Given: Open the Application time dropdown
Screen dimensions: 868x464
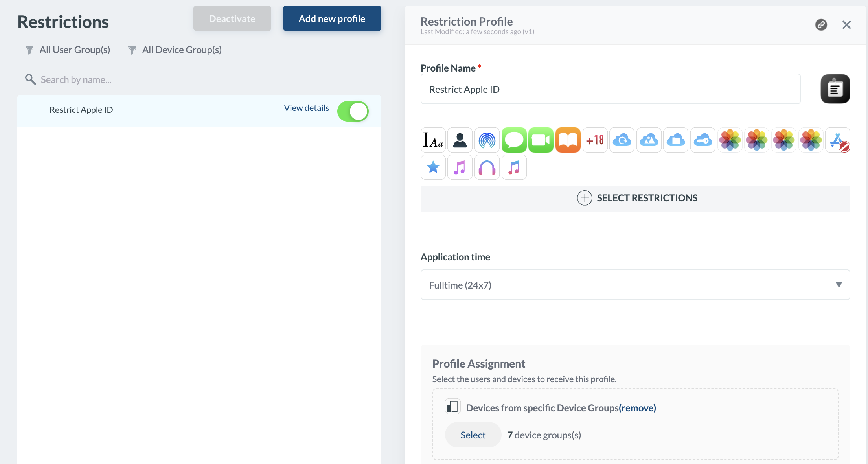Looking at the screenshot, I should tap(635, 285).
